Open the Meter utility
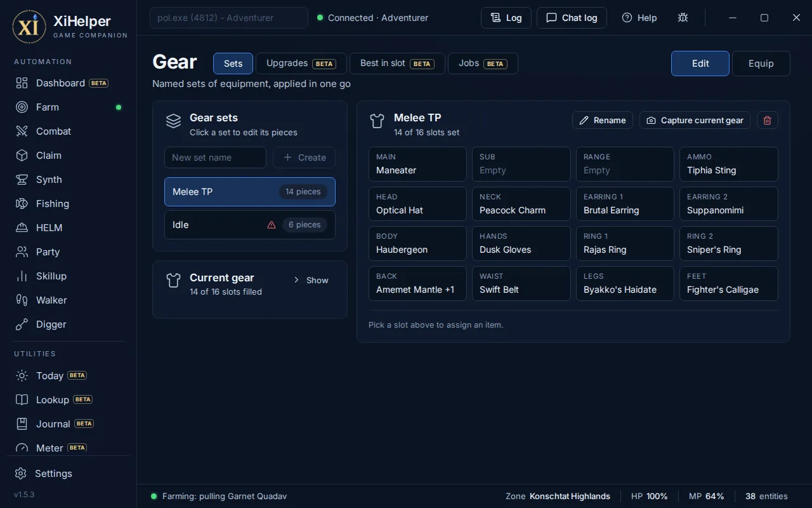This screenshot has height=508, width=812. coord(68,448)
